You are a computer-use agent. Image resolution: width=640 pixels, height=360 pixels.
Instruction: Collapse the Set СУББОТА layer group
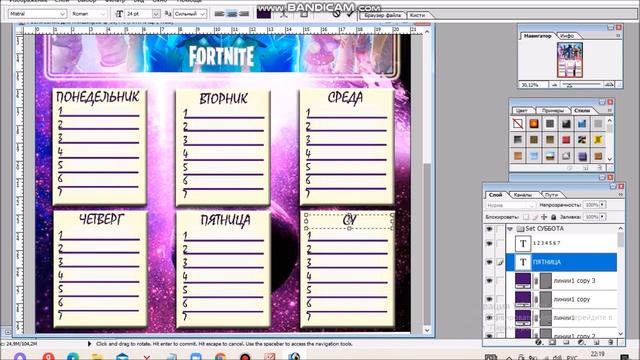(510, 229)
